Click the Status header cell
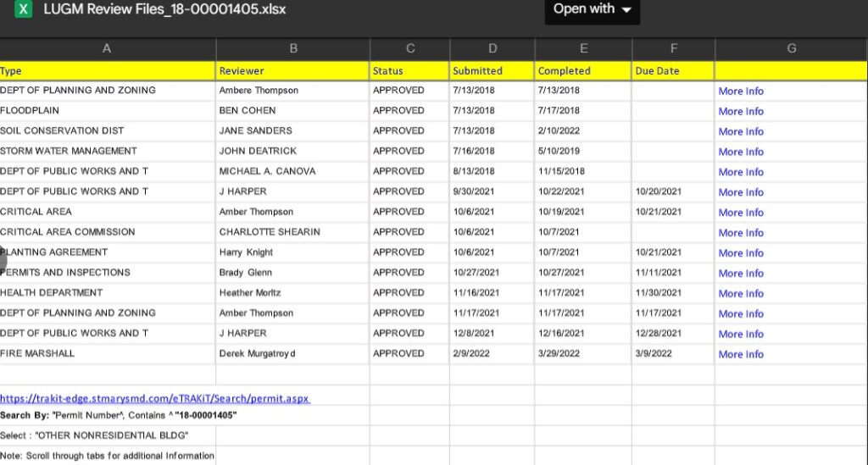The height and width of the screenshot is (465, 868). click(x=409, y=71)
